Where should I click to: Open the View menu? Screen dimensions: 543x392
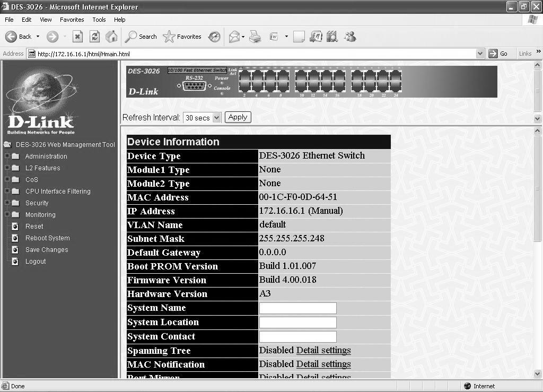tap(46, 20)
